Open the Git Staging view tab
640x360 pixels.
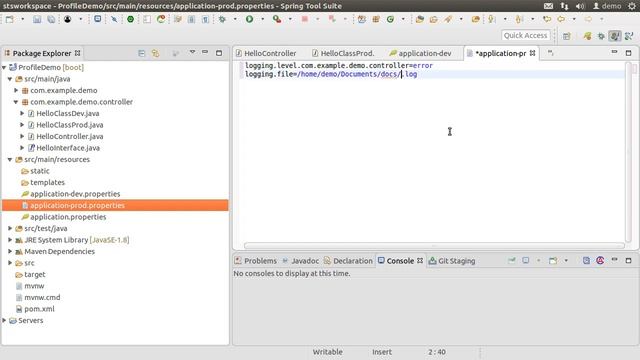click(x=452, y=260)
